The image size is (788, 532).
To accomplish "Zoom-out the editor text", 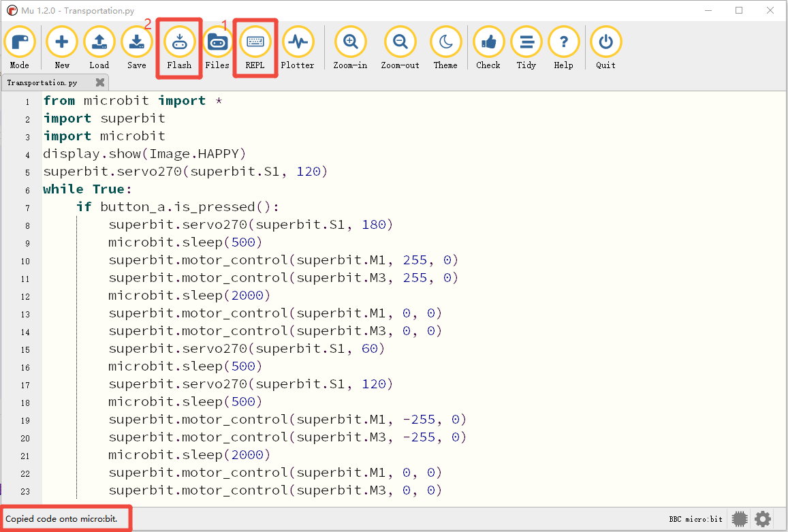I will click(x=400, y=48).
